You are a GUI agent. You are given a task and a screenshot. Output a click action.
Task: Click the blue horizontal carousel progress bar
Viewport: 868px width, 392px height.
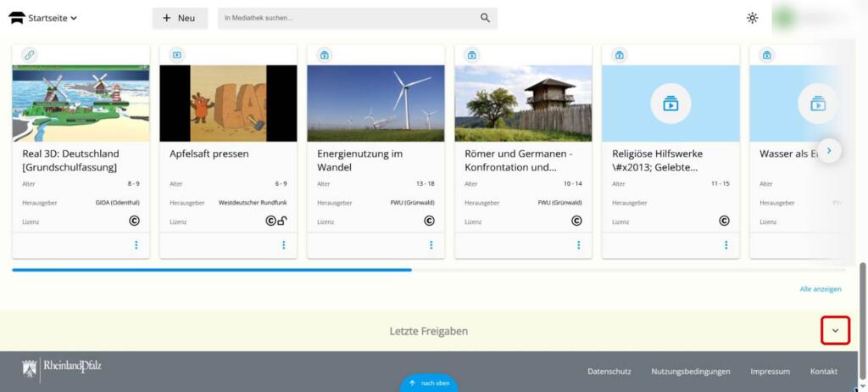coord(212,270)
